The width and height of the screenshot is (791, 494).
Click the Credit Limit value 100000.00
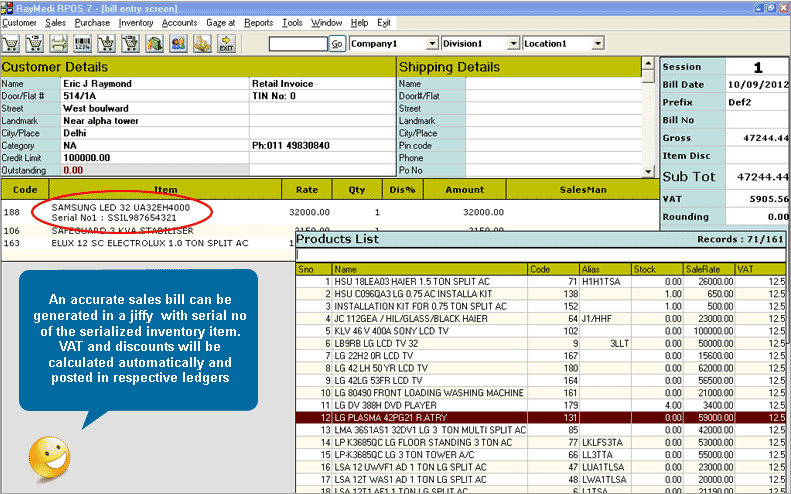pos(86,158)
